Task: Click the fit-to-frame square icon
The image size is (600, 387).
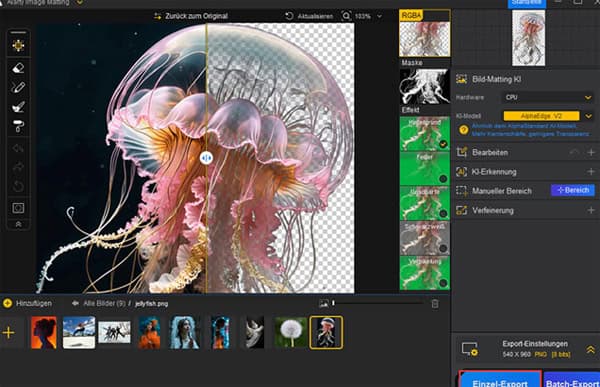Action: click(x=18, y=208)
